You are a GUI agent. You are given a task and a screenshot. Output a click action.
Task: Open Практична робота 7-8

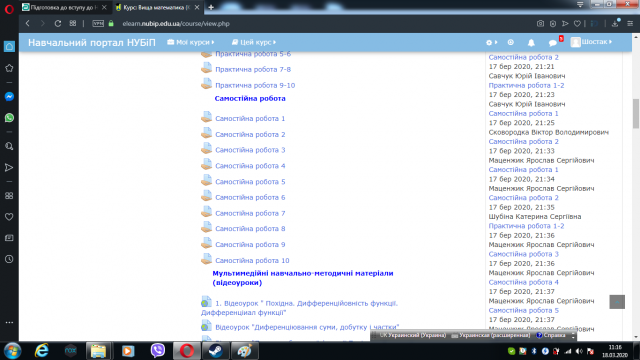click(253, 69)
